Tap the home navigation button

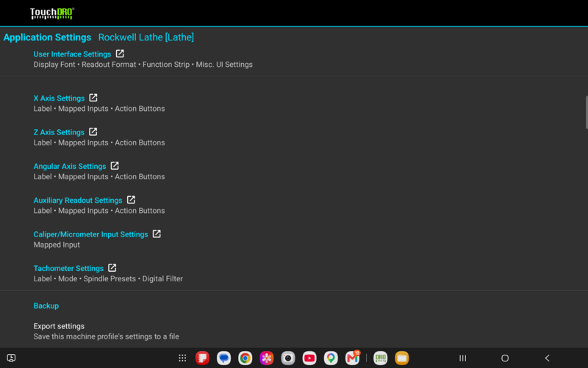[x=505, y=358]
